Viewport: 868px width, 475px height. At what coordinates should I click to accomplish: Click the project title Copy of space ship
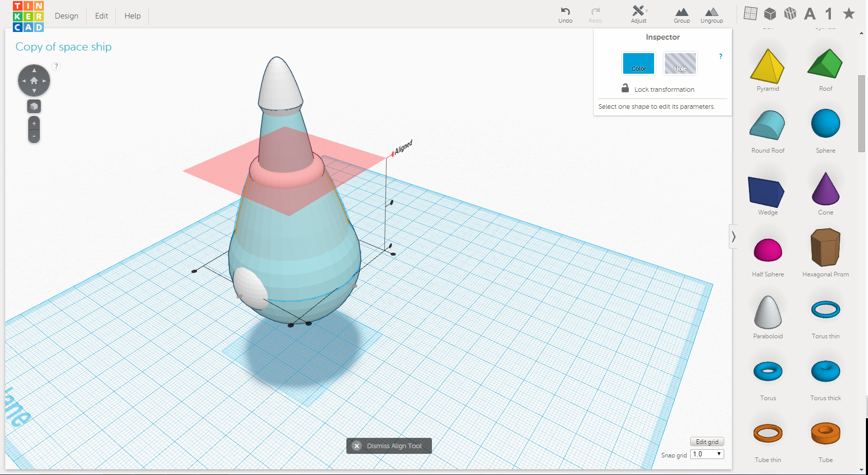point(63,47)
